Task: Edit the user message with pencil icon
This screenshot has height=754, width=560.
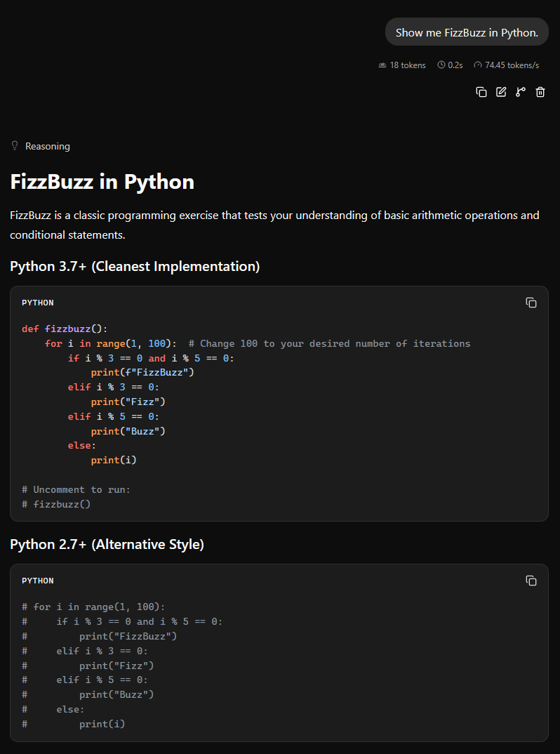Action: pos(501,92)
